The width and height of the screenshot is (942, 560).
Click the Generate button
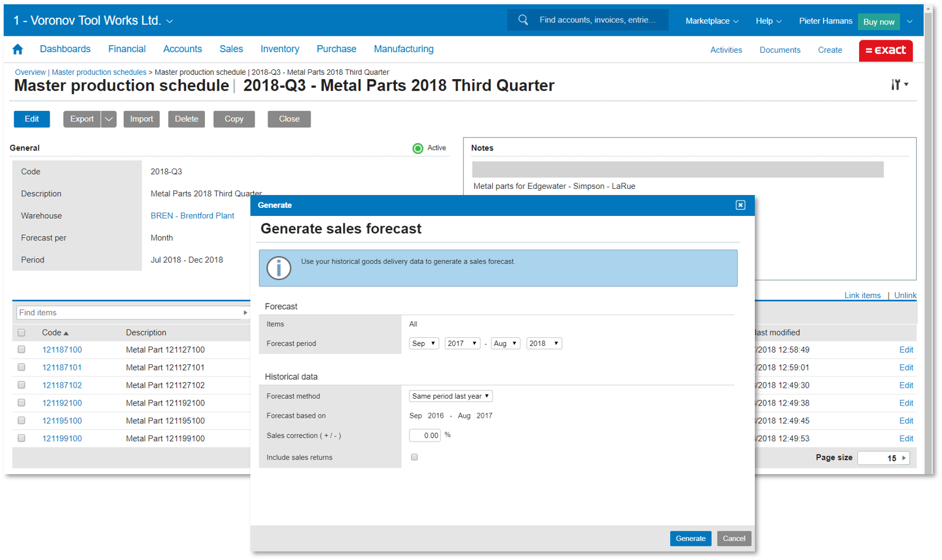pyautogui.click(x=690, y=539)
